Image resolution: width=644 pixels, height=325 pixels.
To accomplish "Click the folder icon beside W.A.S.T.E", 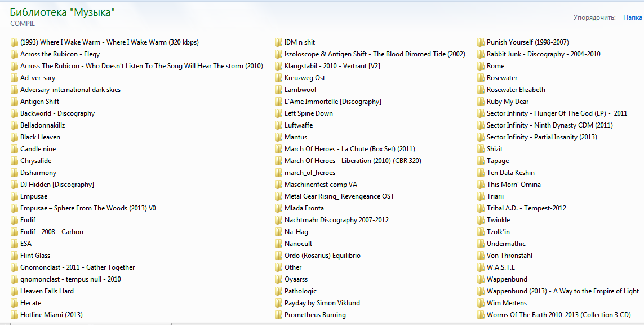I will 481,267.
